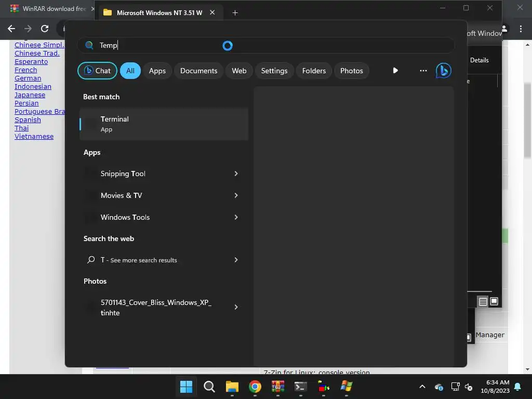Open WinRAR from the taskbar
Screen dimensions: 532x399
(x=277, y=387)
